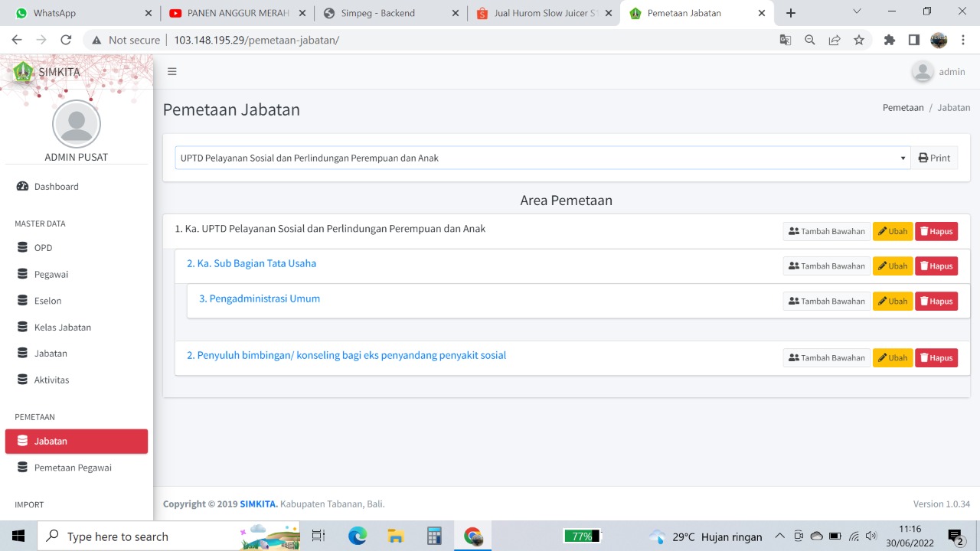Open Pegawai in the sidebar menu

click(x=51, y=274)
